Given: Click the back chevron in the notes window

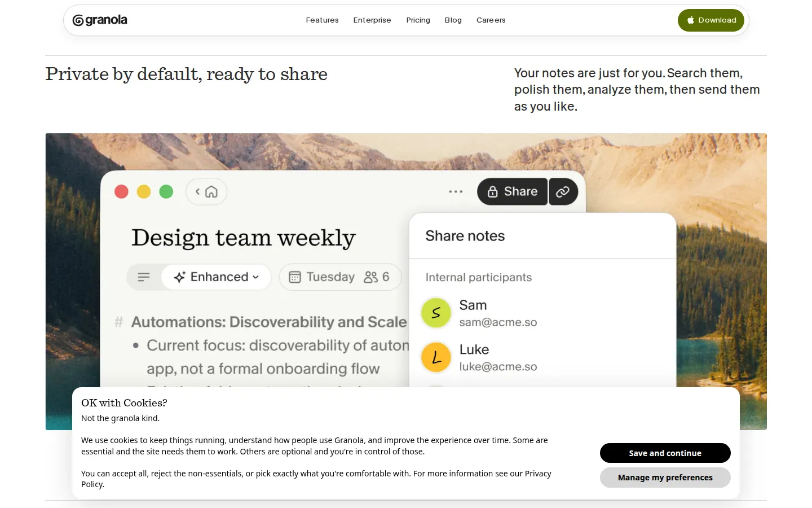Looking at the screenshot, I should tap(197, 192).
